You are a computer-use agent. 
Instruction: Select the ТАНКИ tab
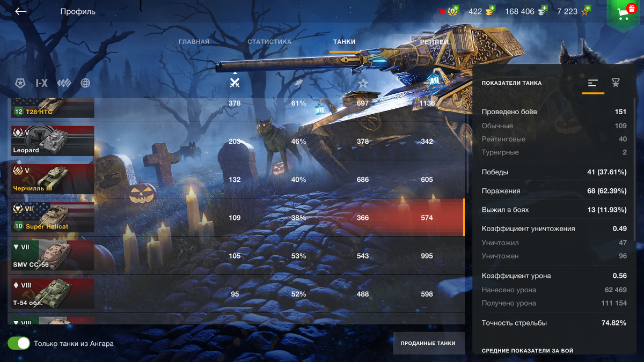coord(344,42)
